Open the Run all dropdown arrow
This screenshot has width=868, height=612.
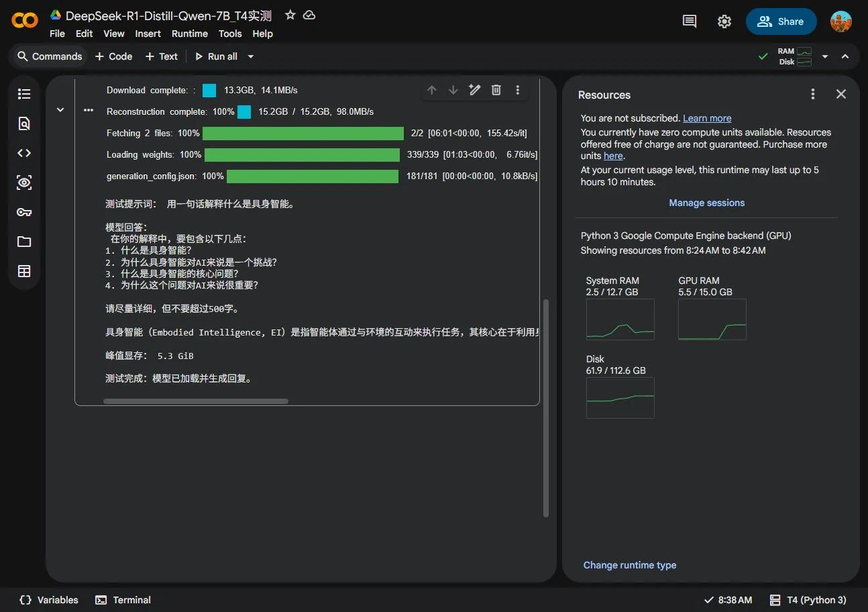pyautogui.click(x=251, y=56)
